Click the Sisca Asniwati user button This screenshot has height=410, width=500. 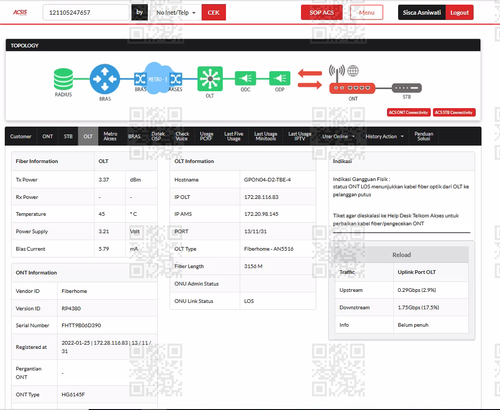422,13
